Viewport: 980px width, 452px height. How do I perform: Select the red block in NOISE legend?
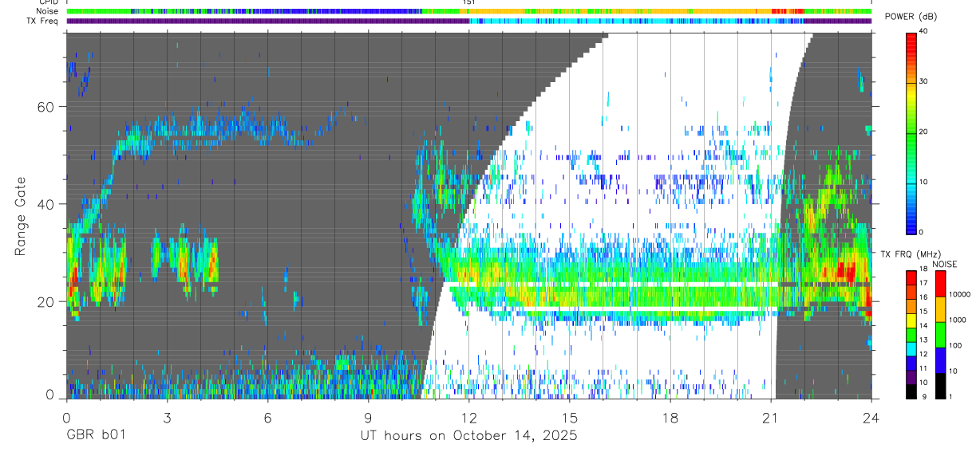pyautogui.click(x=941, y=285)
